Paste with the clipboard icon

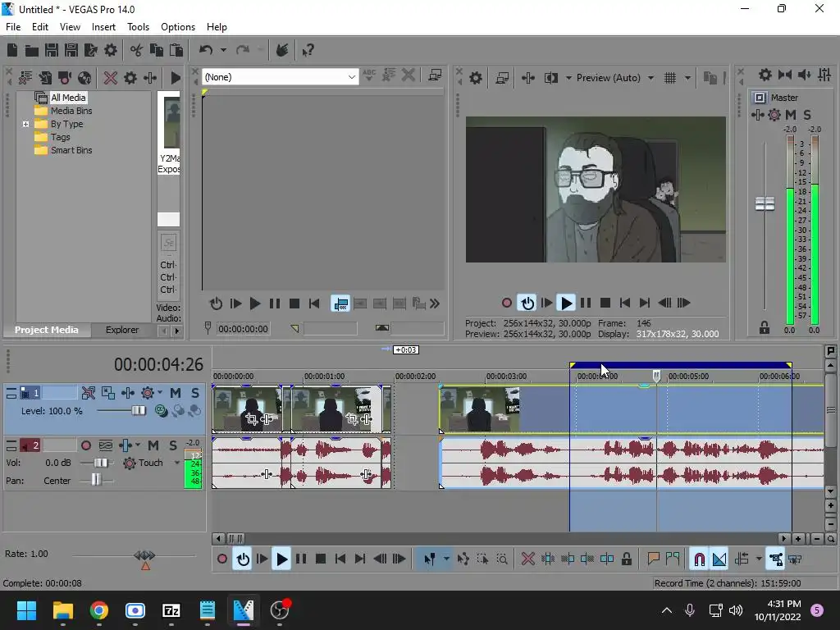176,50
